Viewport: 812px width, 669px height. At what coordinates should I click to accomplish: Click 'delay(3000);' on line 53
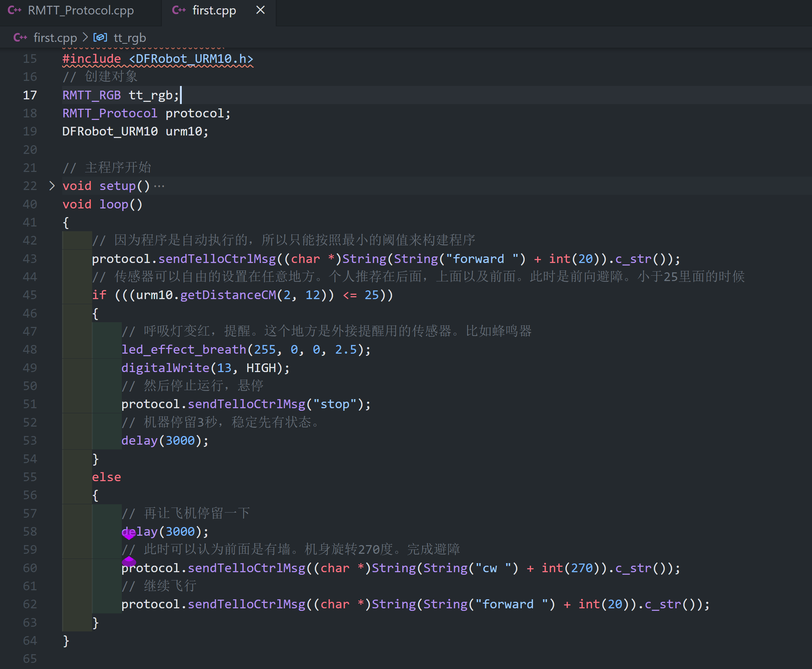click(x=165, y=440)
